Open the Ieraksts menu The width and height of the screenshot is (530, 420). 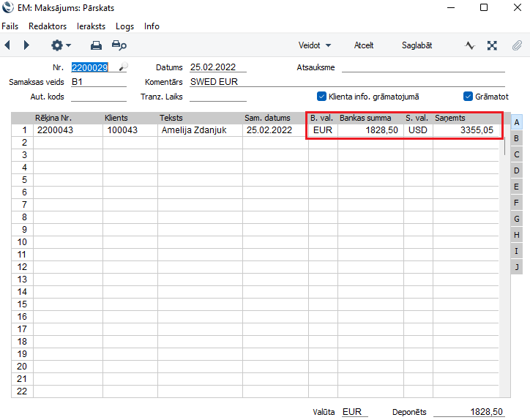click(91, 26)
